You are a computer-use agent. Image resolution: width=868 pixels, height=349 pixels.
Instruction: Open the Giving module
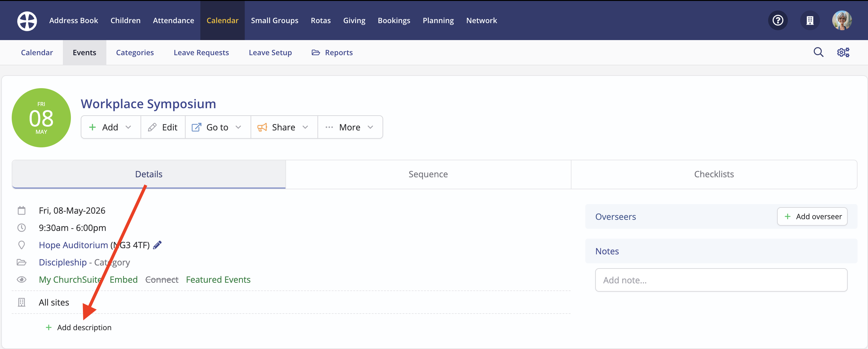pyautogui.click(x=354, y=21)
